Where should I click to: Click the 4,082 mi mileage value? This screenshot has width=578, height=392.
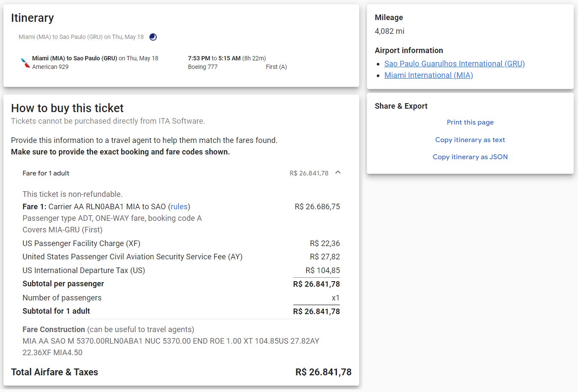[389, 31]
